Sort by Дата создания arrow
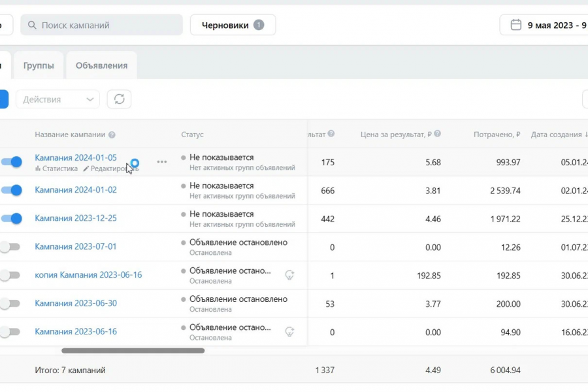This screenshot has height=392, width=588. click(x=586, y=135)
